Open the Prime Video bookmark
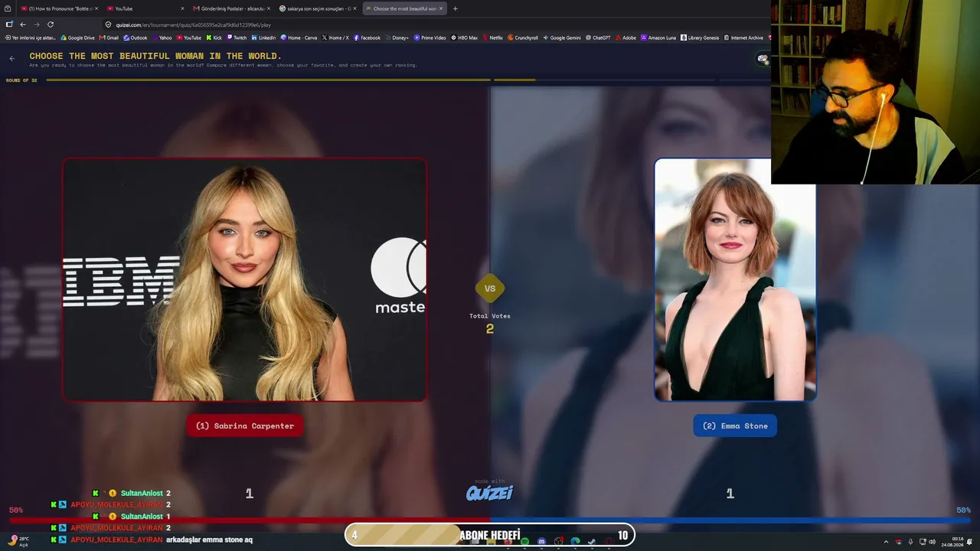 (430, 37)
